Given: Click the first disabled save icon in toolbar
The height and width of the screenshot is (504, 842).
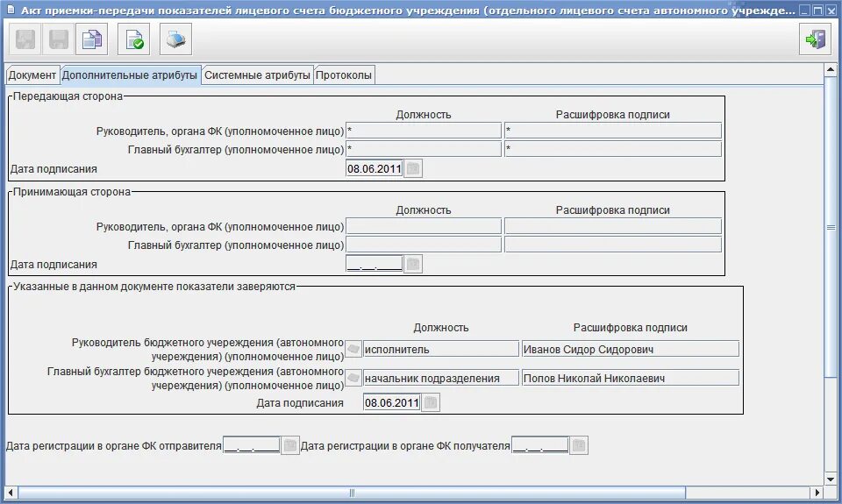Looking at the screenshot, I should coord(25,39).
